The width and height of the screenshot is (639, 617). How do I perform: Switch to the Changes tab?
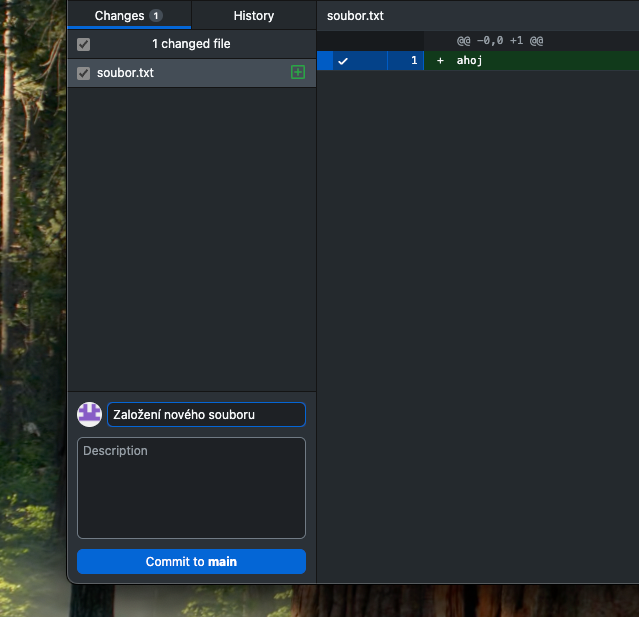click(129, 15)
